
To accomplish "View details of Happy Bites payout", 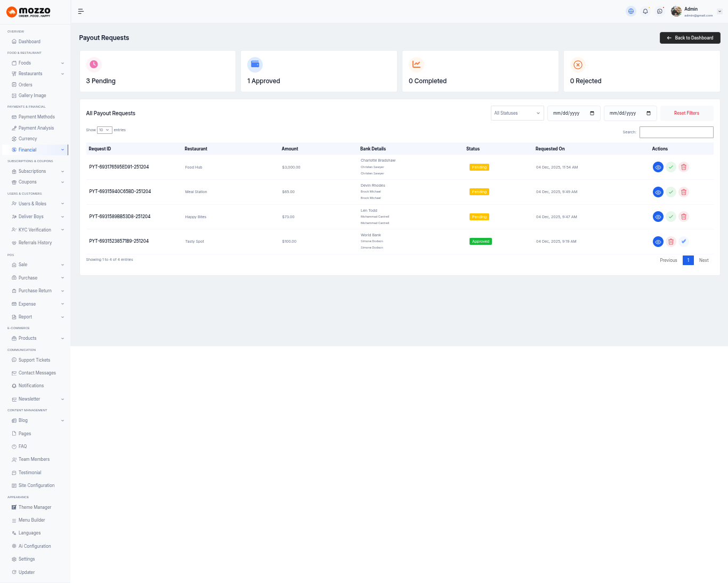I will pyautogui.click(x=658, y=217).
